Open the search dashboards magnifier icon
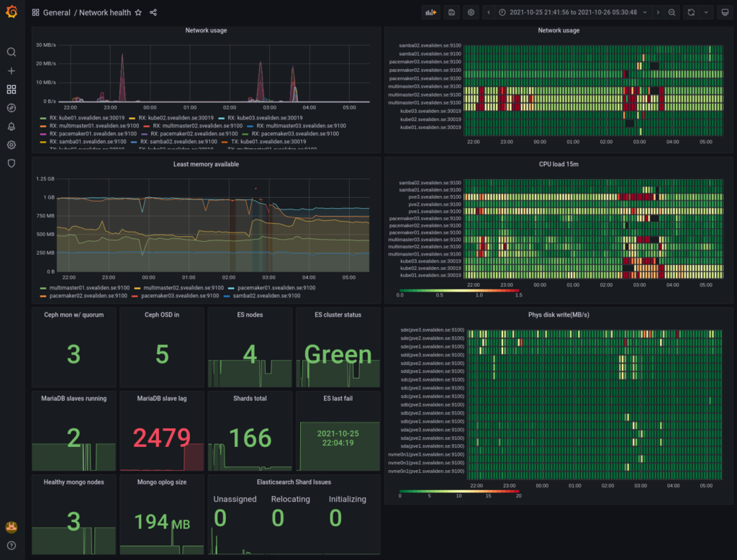Screen dimensions: 737x560 click(12, 52)
